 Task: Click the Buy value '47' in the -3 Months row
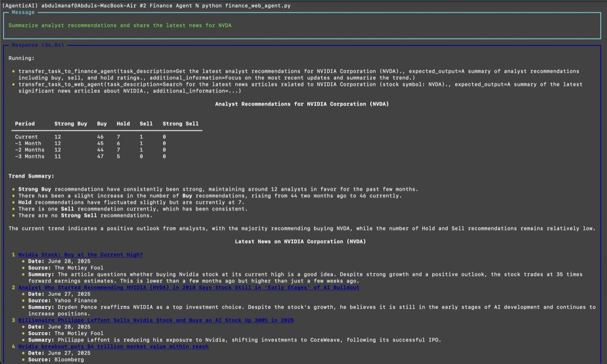coord(100,157)
